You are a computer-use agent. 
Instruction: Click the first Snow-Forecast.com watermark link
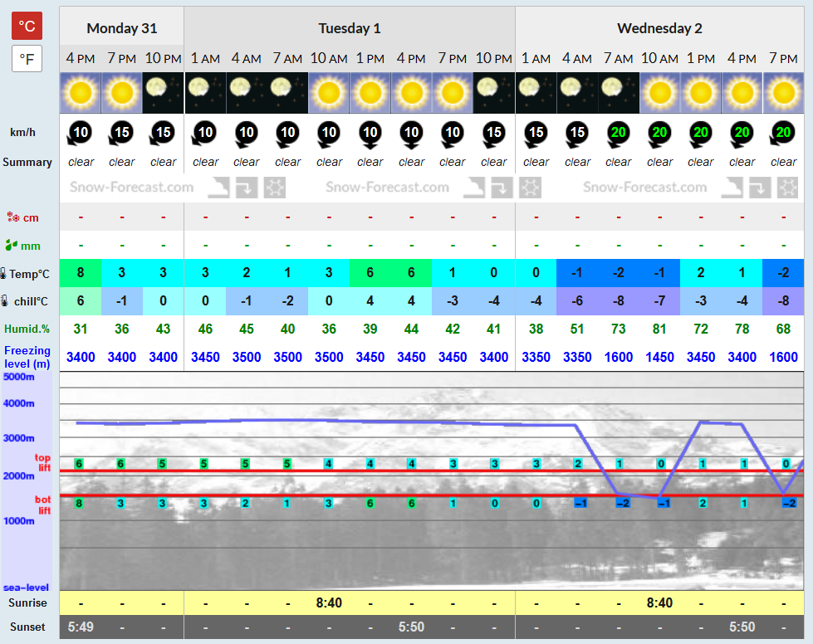pyautogui.click(x=132, y=188)
